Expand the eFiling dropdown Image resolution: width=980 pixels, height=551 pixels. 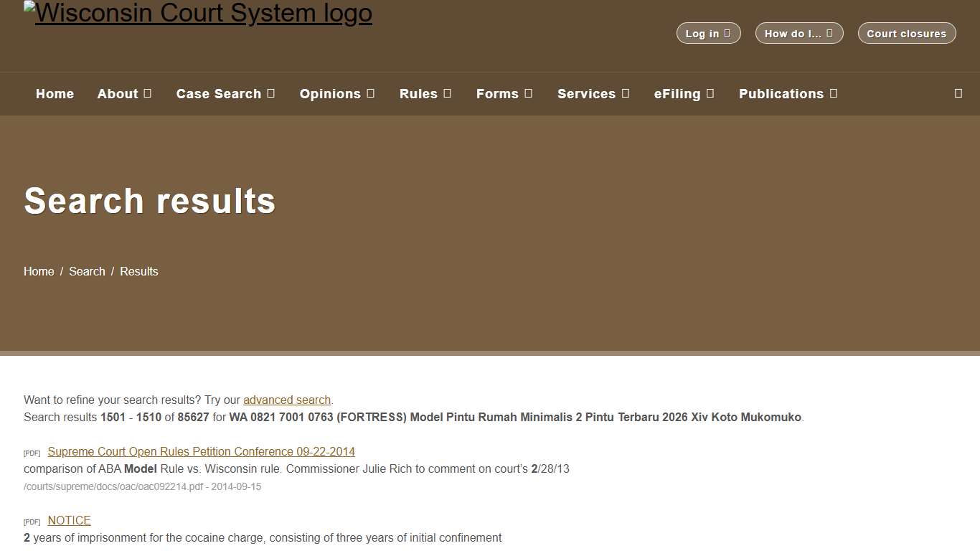click(684, 93)
